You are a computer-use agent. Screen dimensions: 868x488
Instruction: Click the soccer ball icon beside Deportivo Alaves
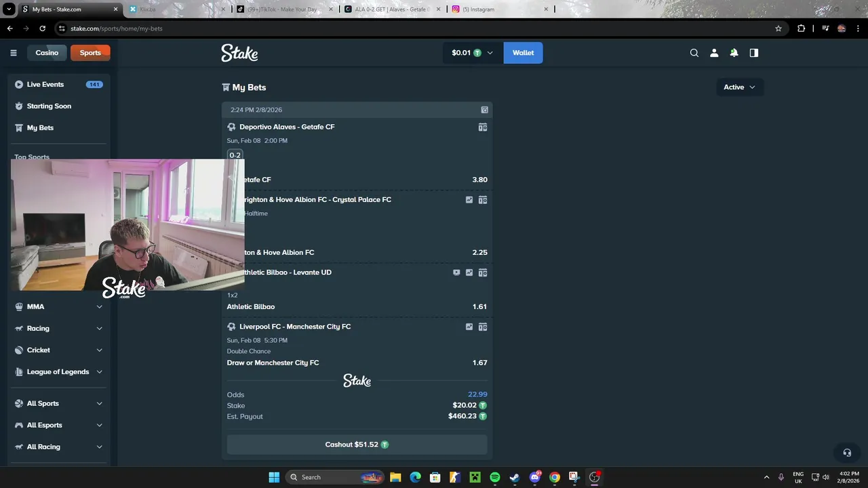click(231, 127)
